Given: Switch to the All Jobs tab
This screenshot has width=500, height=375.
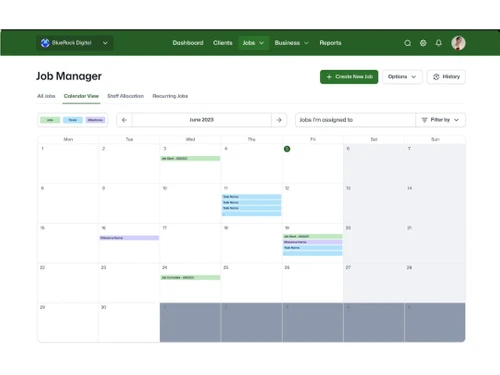Looking at the screenshot, I should pyautogui.click(x=46, y=96).
